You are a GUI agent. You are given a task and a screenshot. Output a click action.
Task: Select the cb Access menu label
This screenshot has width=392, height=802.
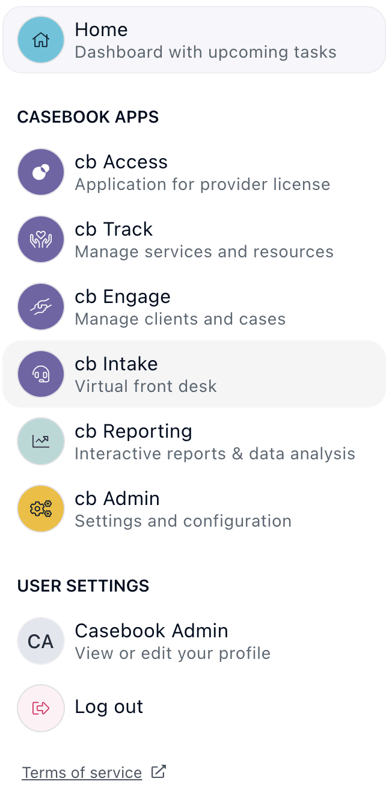click(x=121, y=162)
